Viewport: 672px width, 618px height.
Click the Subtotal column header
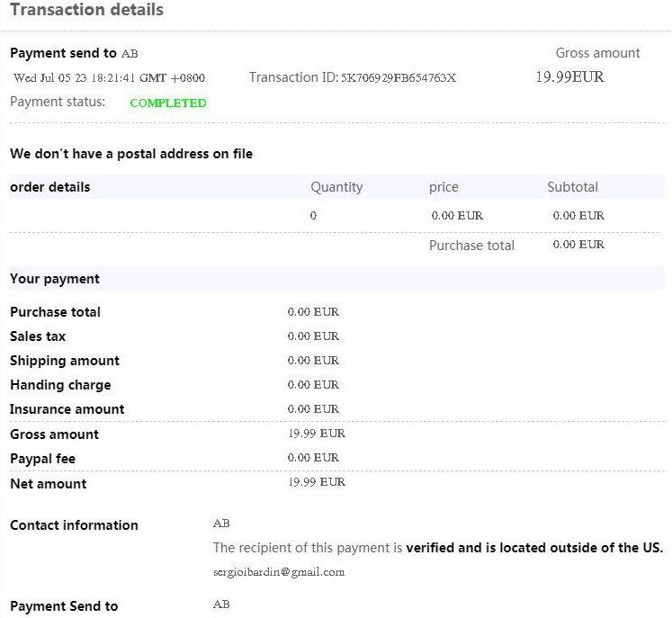(572, 187)
